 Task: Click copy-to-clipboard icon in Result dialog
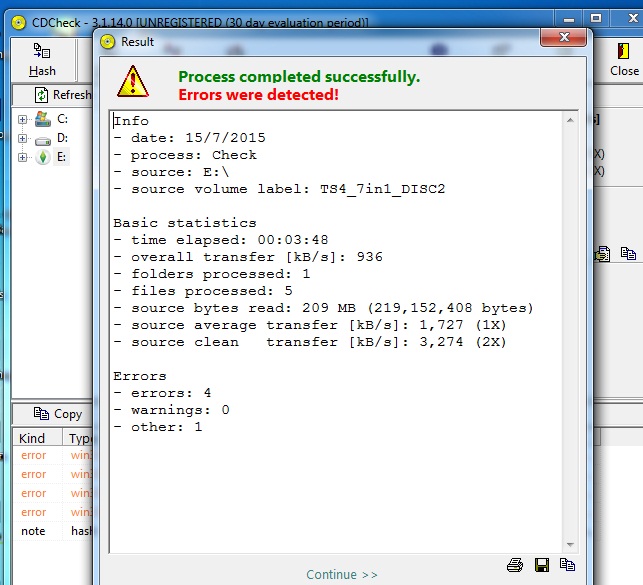567,565
